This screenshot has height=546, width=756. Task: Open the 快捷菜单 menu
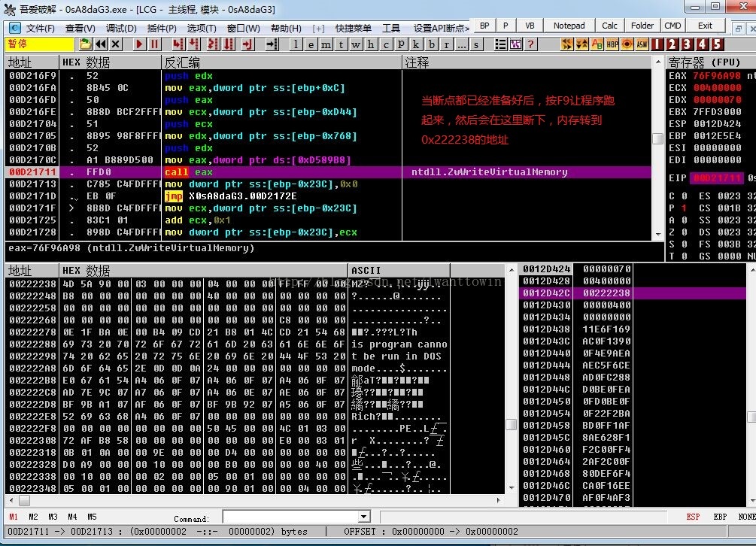pos(353,29)
